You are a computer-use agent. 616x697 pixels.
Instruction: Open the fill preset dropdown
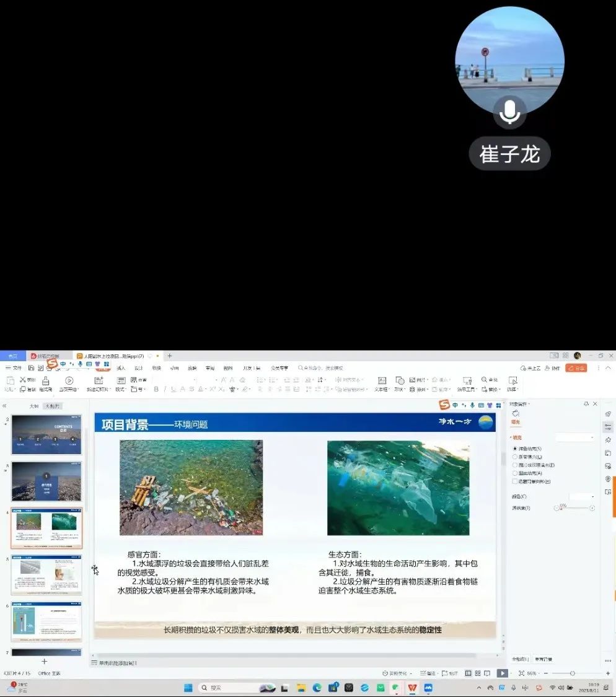pyautogui.click(x=575, y=437)
